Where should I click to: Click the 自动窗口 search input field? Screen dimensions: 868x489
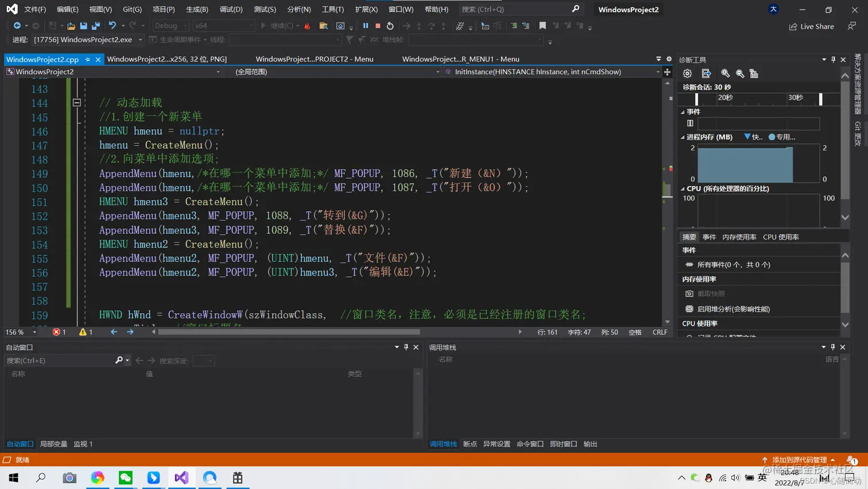(x=60, y=361)
